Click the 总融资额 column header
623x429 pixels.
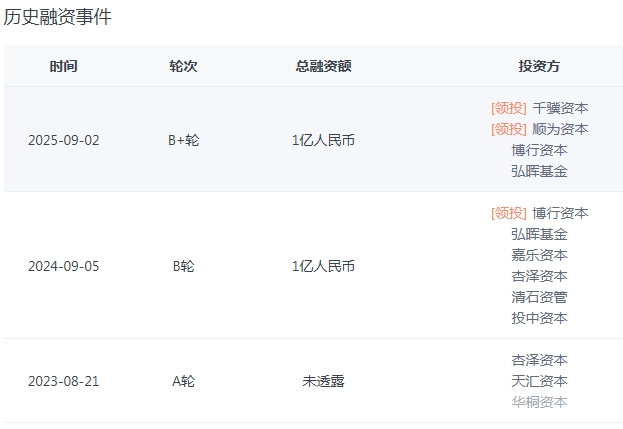coord(323,66)
